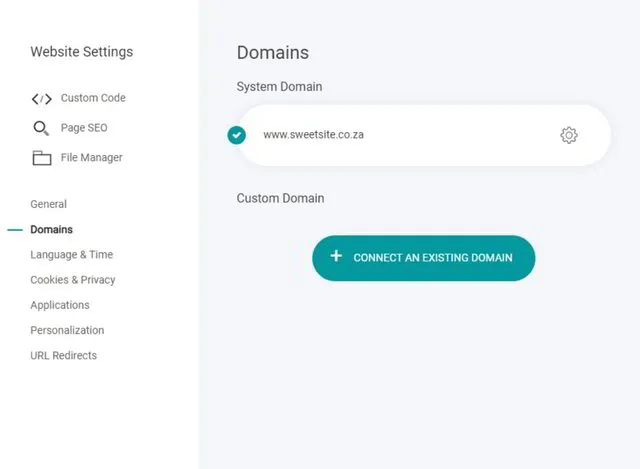The height and width of the screenshot is (469, 640).
Task: Open the Applications settings page
Action: (x=60, y=305)
